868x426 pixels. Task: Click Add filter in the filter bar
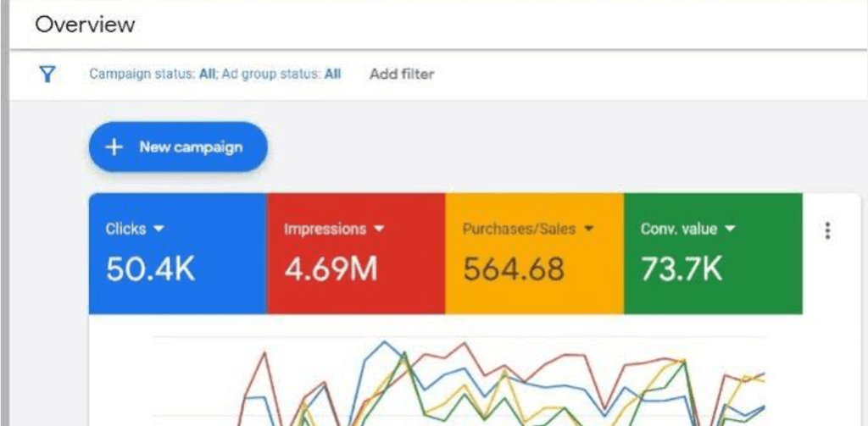tap(402, 75)
